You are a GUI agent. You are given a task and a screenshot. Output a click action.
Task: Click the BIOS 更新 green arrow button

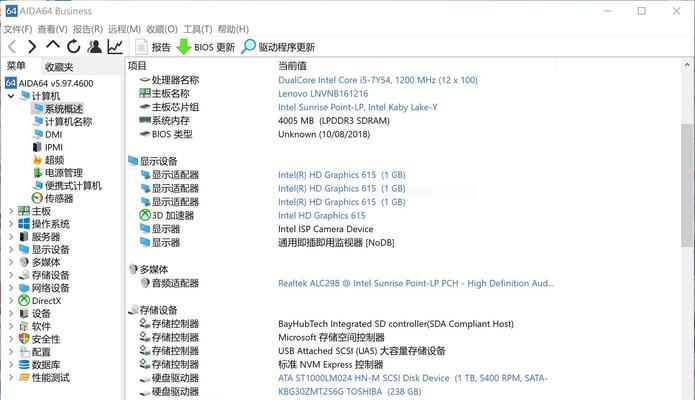point(206,47)
